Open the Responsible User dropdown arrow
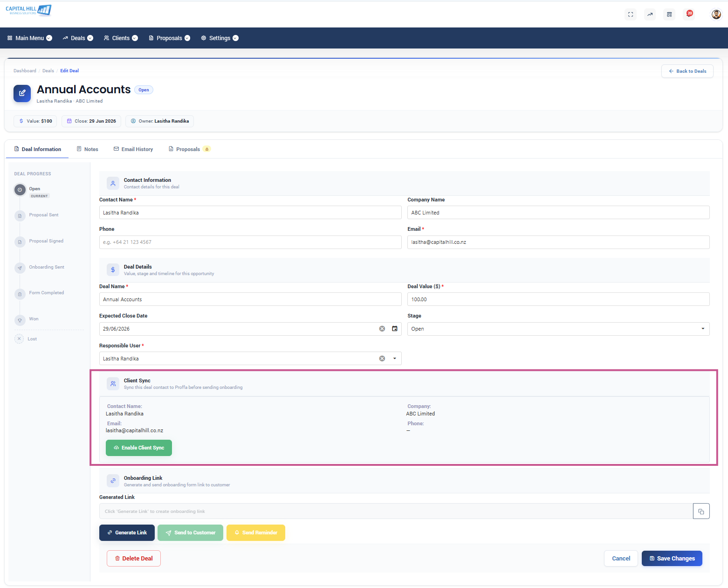The width and height of the screenshot is (728, 588). [395, 359]
